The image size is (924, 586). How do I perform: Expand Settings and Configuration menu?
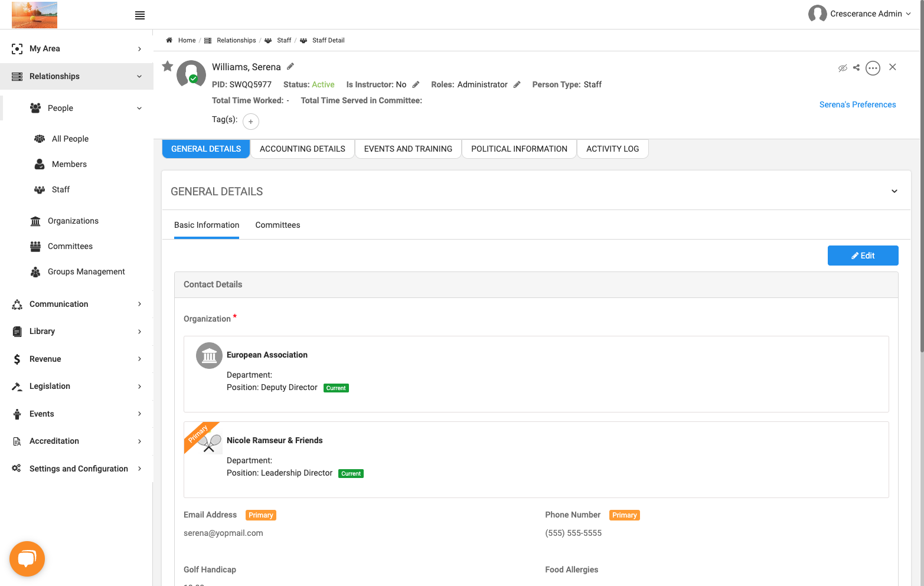coord(77,469)
